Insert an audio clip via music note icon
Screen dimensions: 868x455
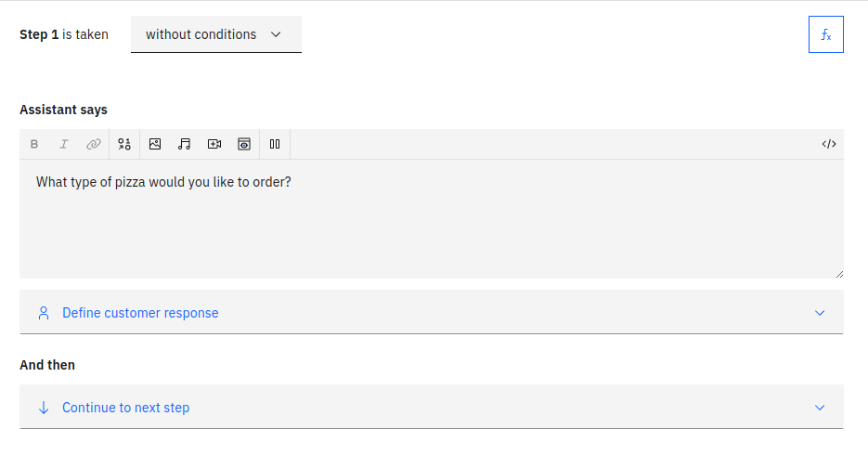tap(185, 144)
